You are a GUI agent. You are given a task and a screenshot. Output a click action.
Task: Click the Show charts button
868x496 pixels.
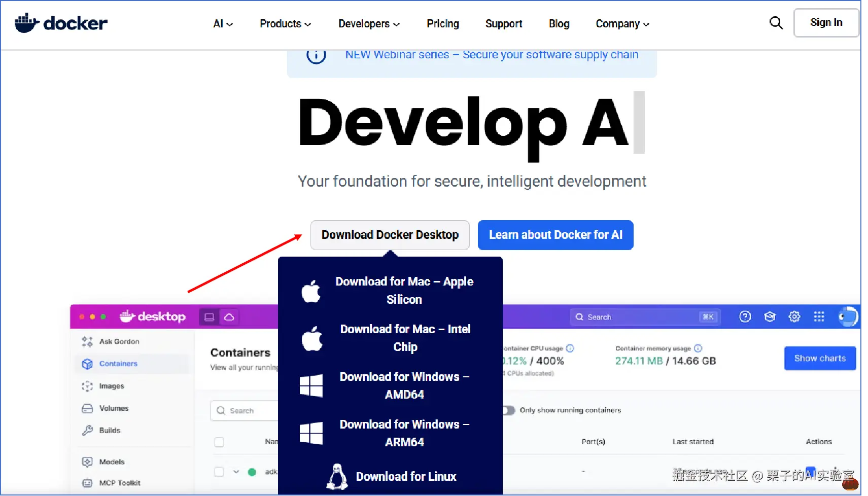coord(820,359)
